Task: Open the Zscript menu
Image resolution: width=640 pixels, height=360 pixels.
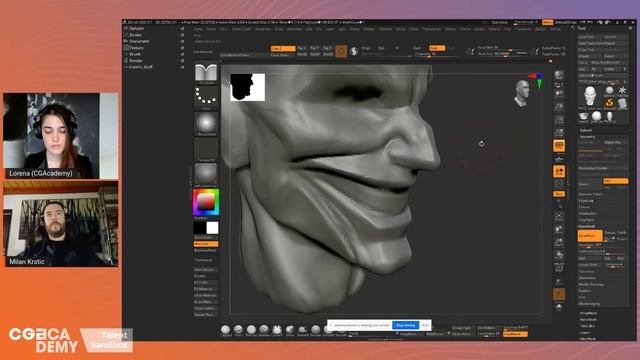Action: (555, 29)
